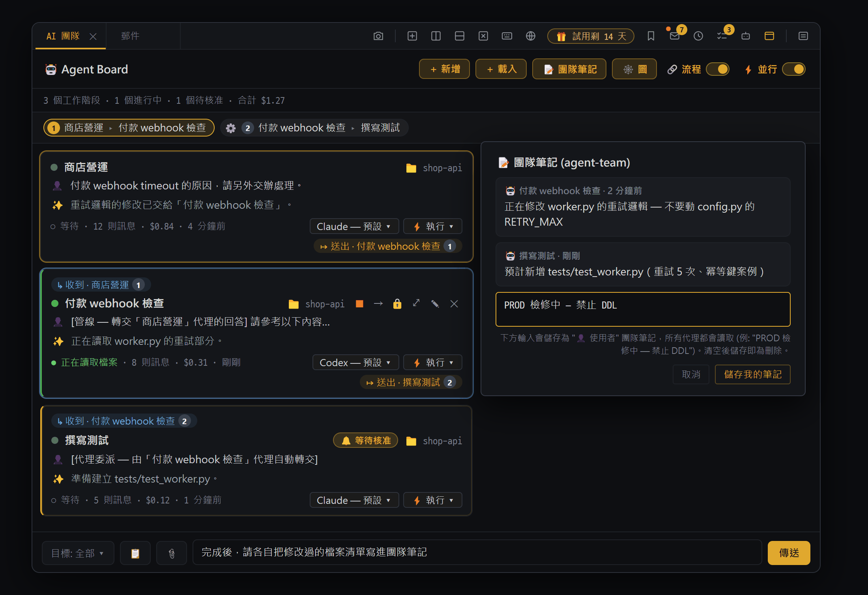This screenshot has width=868, height=595.
Task: Close the 付款 webhook 檢查 card
Action: (454, 303)
